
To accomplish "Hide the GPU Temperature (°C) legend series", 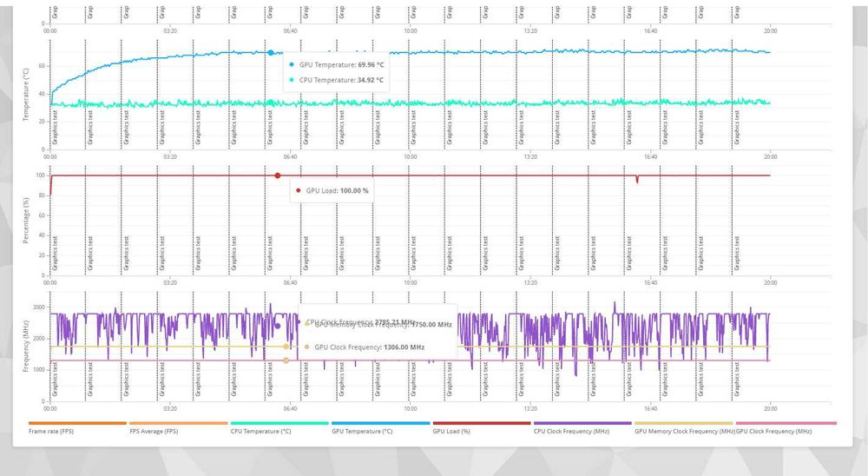I will tap(381, 427).
